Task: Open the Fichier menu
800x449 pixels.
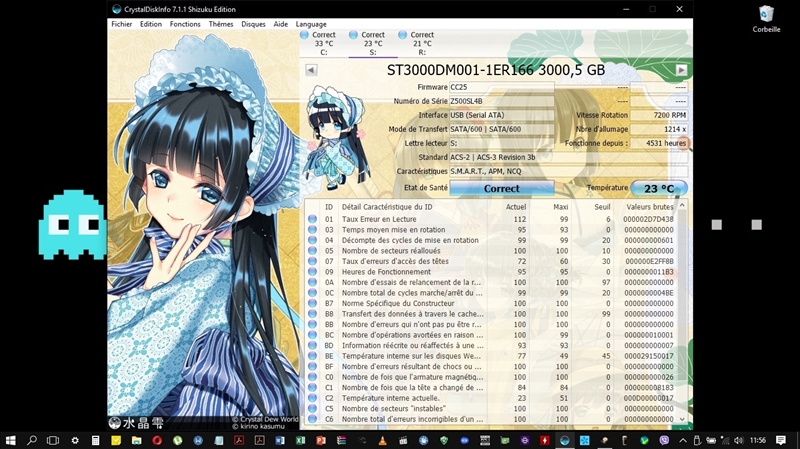Action: coord(121,24)
